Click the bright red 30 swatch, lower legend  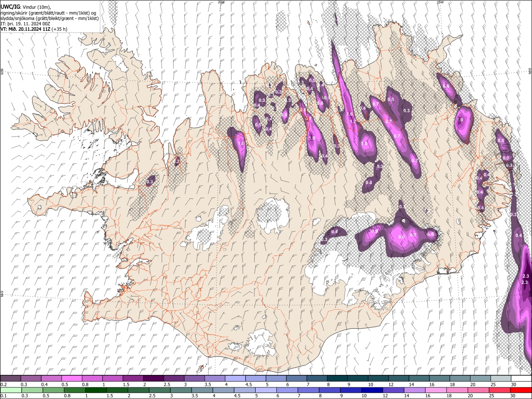521,390
